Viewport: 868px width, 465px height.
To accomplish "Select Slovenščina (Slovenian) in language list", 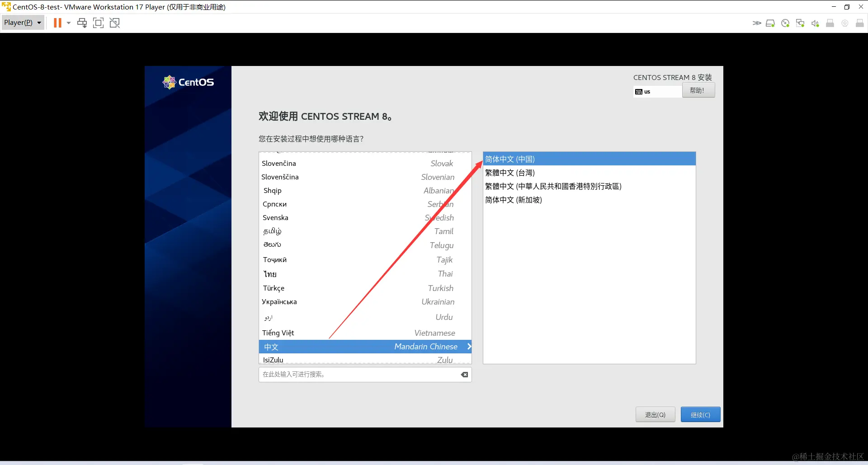I will [x=365, y=177].
